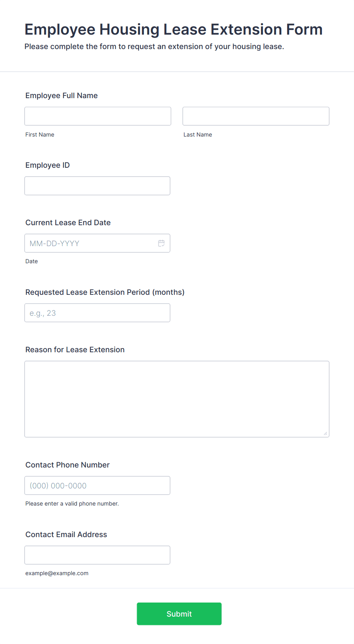Click the First Name sublabel text
The width and height of the screenshot is (354, 644).
point(40,135)
